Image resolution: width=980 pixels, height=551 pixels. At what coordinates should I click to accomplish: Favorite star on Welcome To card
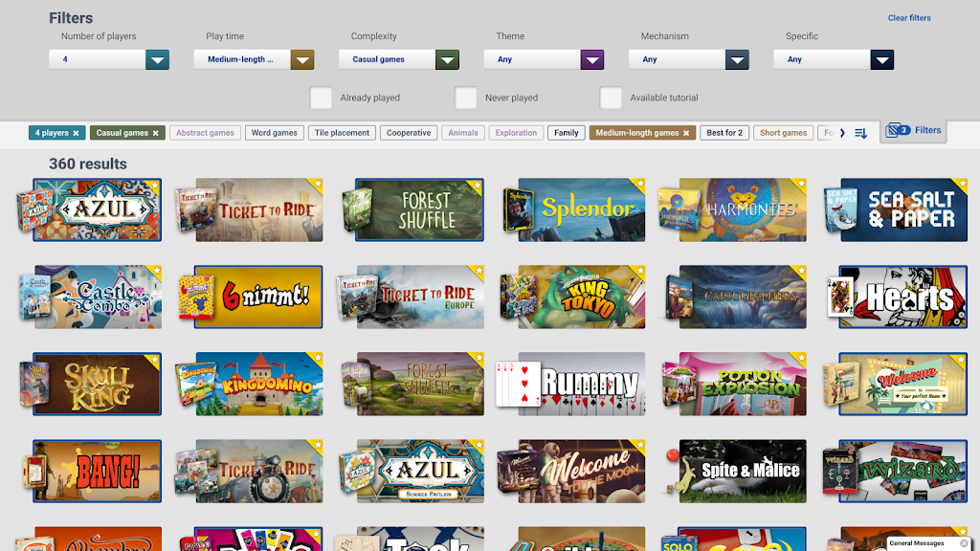961,360
